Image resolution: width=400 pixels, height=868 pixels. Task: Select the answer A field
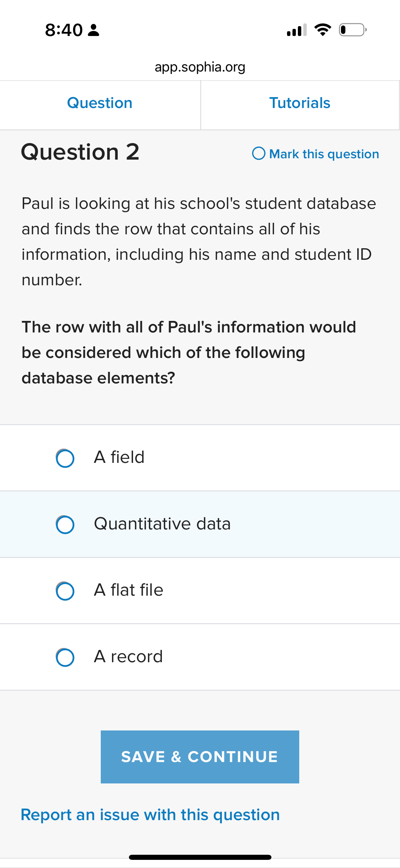coord(119,457)
